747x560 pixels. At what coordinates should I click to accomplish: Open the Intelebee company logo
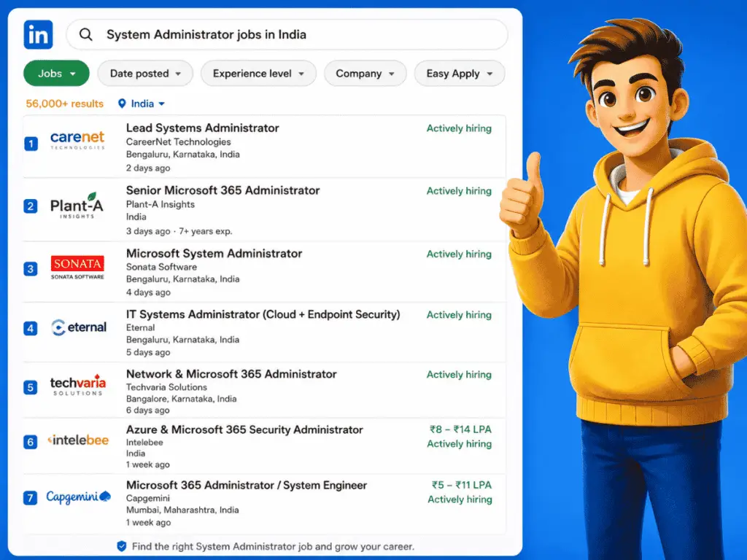(78, 440)
